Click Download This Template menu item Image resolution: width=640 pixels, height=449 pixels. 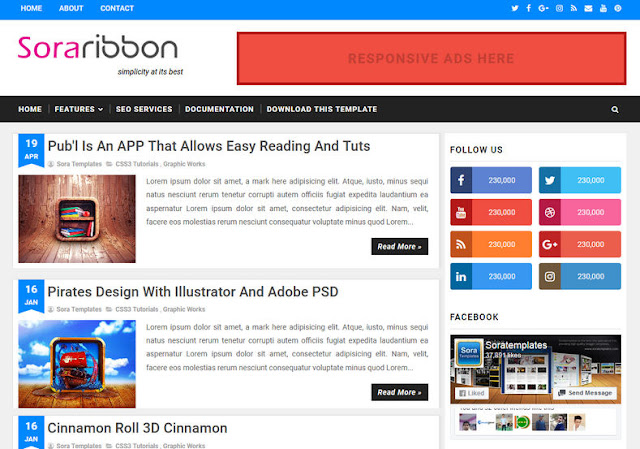click(x=322, y=109)
